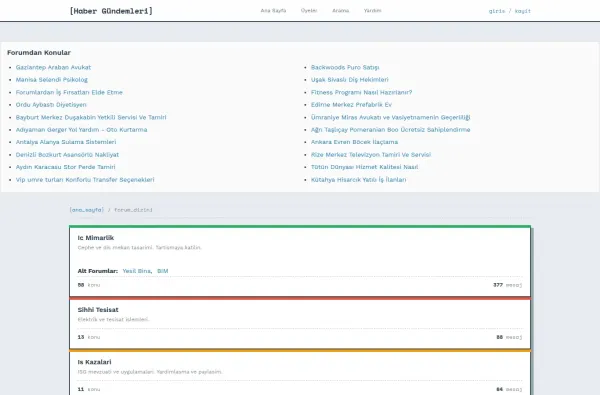Click Sihhi Tesisat 13 konu count
This screenshot has height=395, width=600.
pyautogui.click(x=89, y=337)
